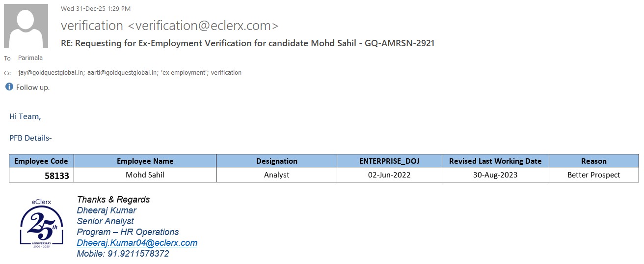Click the blue Follow up info icon

9,87
